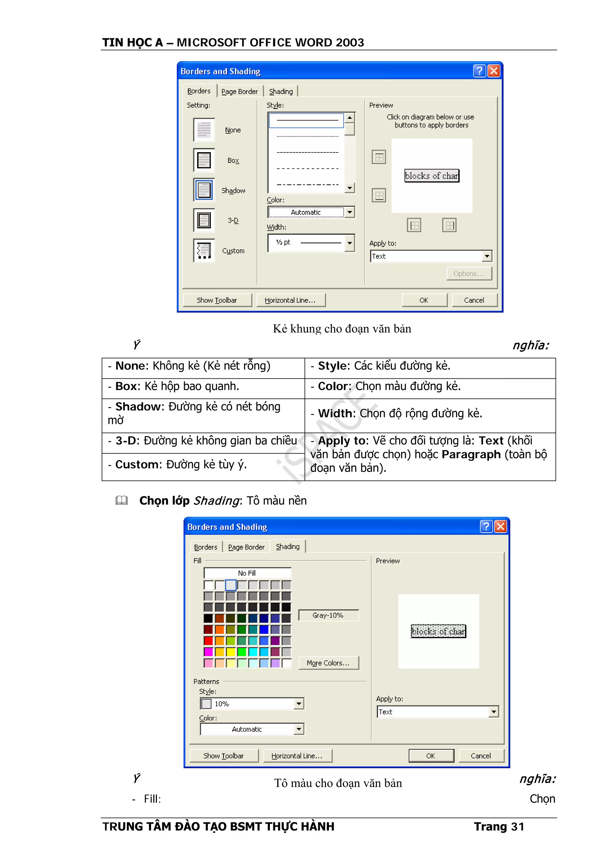Click the More Colors button
Screen dimensions: 614x868
coord(328,663)
